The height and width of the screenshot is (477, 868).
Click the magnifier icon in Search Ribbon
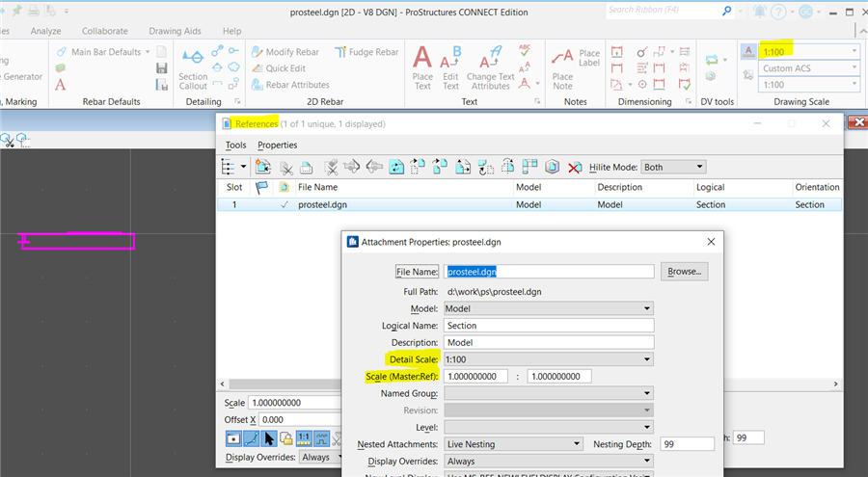(727, 11)
